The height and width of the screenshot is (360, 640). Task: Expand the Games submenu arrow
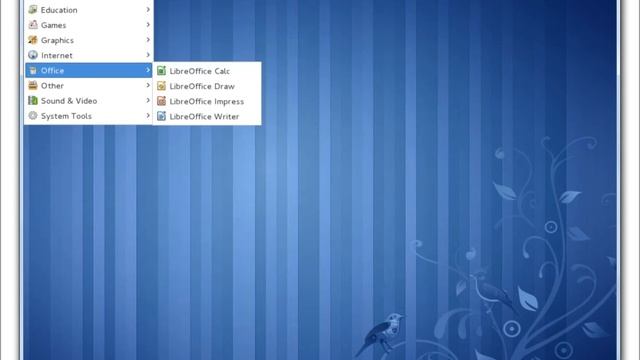coord(148,24)
